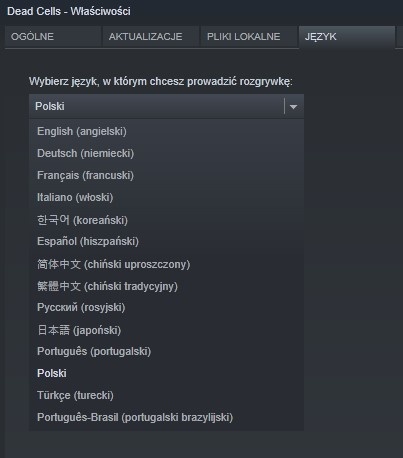403x458 pixels.
Task: Click the highlighted Polski list item
Action: pos(166,373)
